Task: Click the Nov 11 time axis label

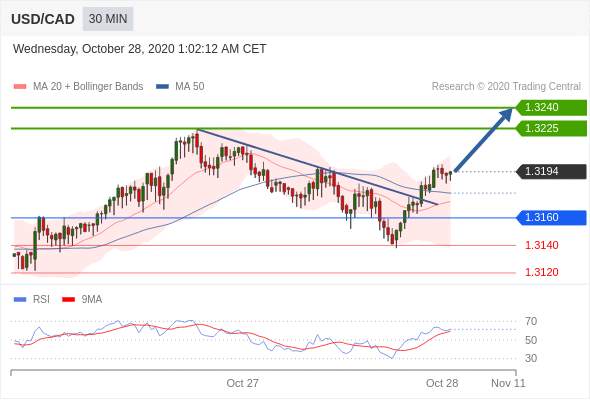Action: click(x=508, y=383)
